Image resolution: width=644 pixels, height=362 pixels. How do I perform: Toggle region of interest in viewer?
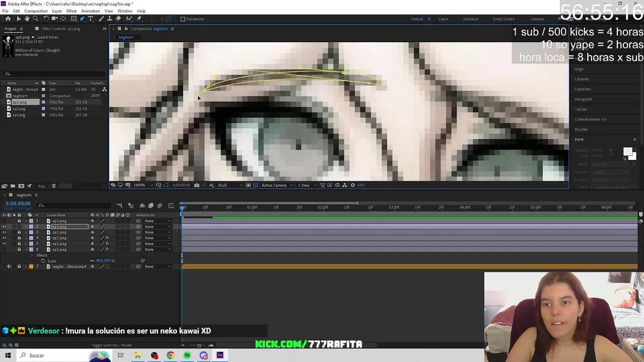pos(248,185)
